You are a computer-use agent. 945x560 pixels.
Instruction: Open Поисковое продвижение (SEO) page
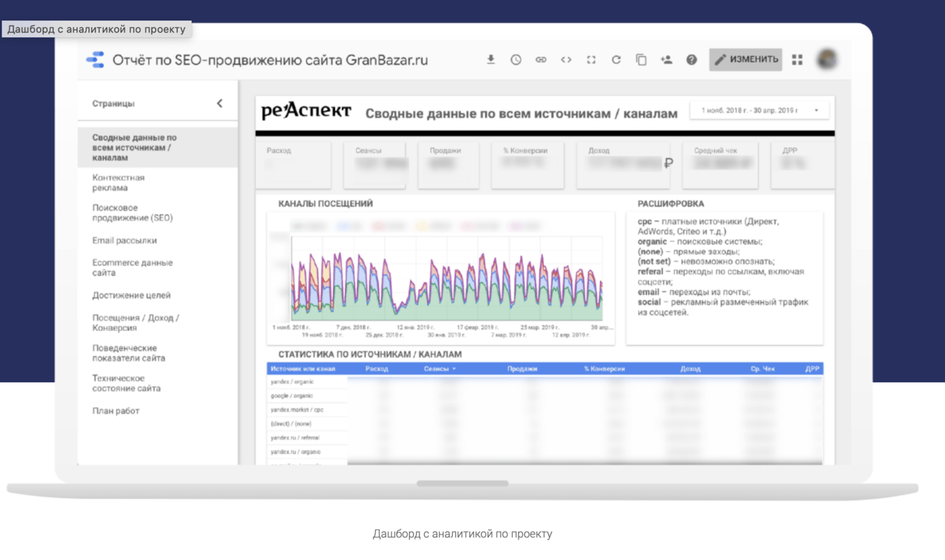[133, 213]
